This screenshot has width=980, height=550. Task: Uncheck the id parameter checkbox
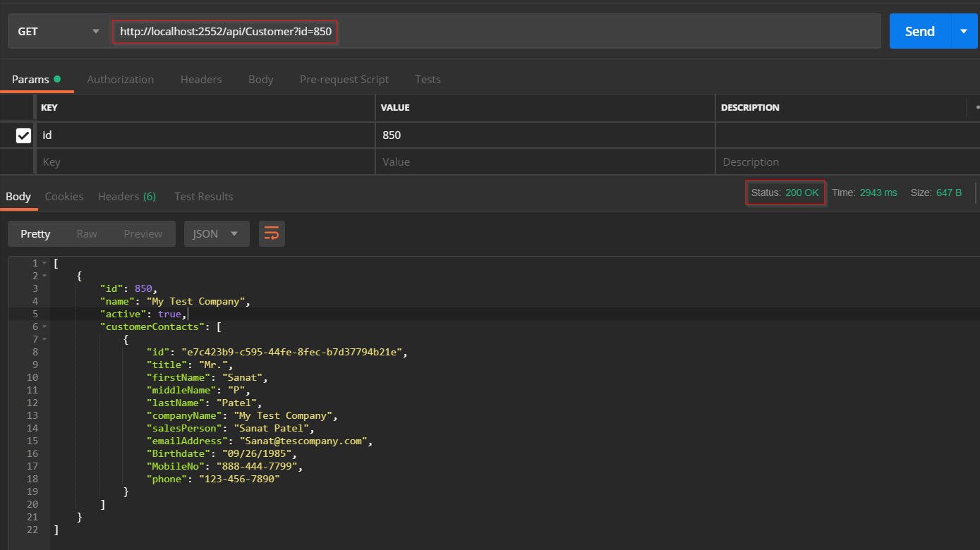click(23, 135)
